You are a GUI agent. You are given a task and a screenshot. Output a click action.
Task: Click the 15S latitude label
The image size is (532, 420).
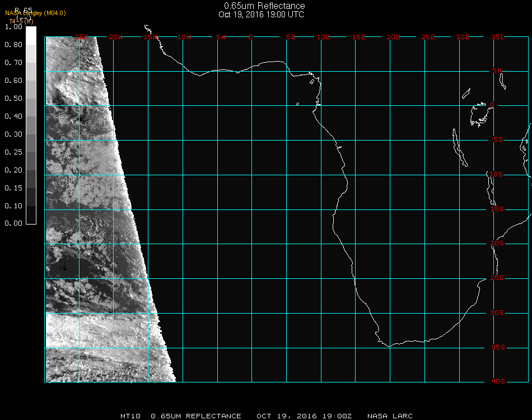[x=497, y=209]
